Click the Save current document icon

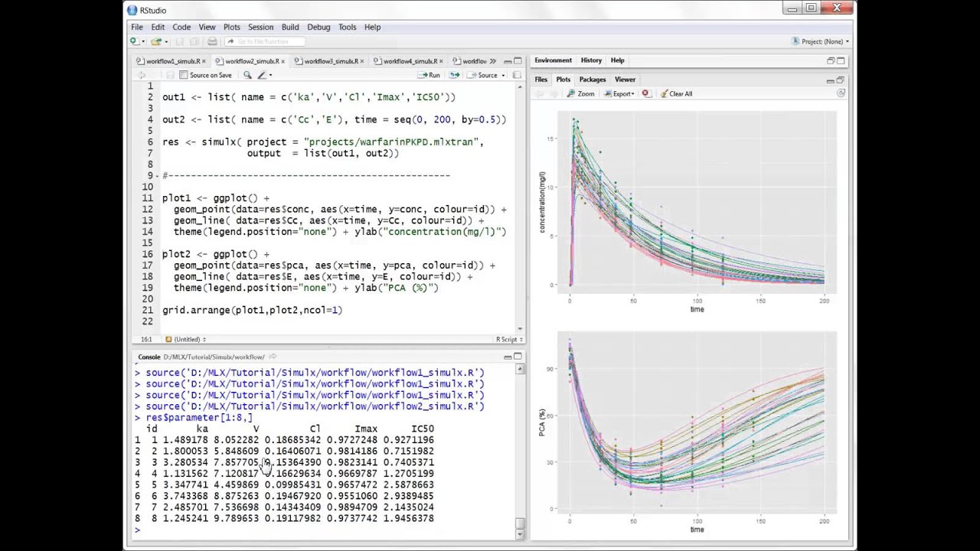point(180,41)
